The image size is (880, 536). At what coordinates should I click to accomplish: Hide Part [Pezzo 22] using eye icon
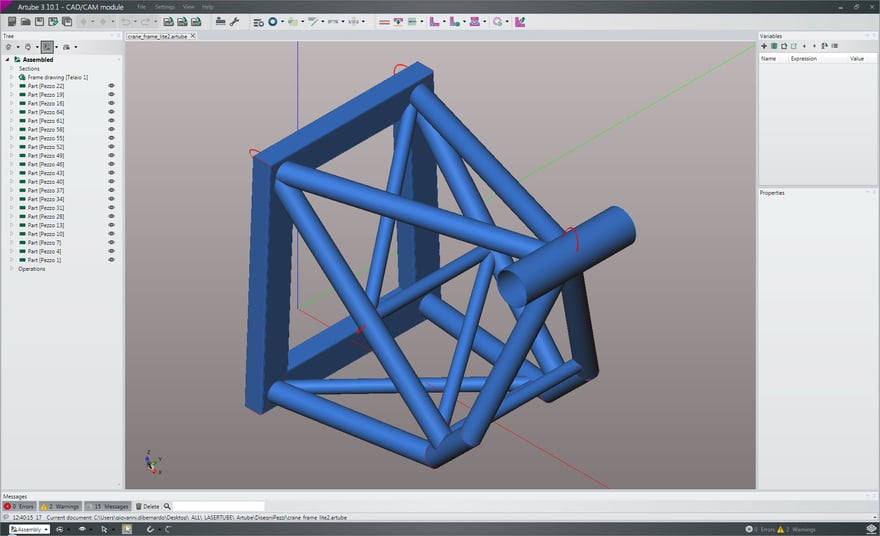[111, 86]
